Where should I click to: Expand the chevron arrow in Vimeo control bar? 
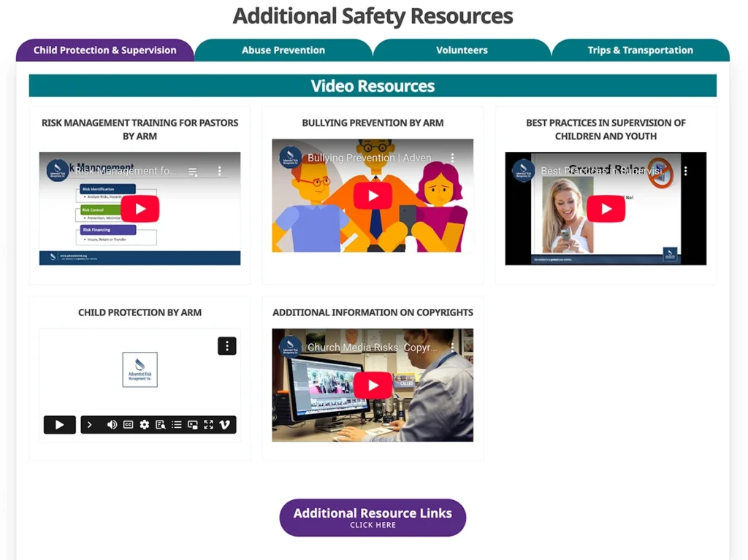click(x=90, y=425)
